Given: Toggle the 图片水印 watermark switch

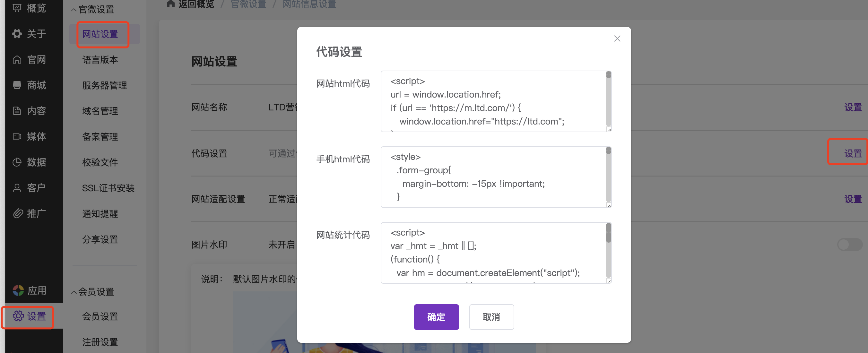Looking at the screenshot, I should click(x=849, y=245).
